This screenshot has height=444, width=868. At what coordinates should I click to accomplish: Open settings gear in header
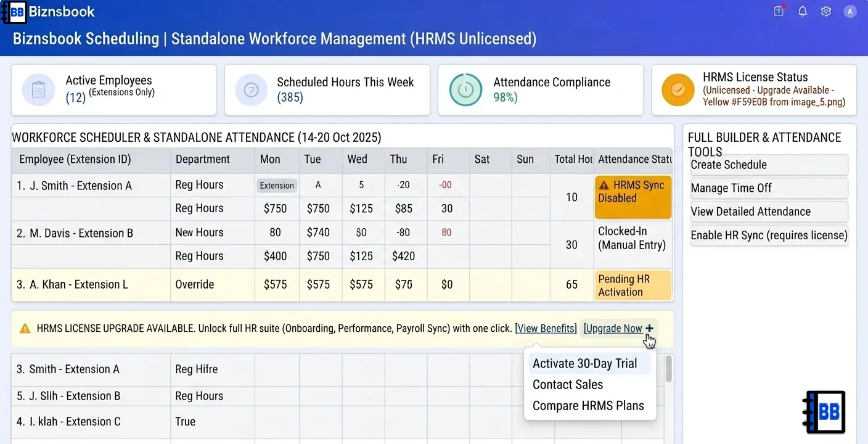[826, 11]
